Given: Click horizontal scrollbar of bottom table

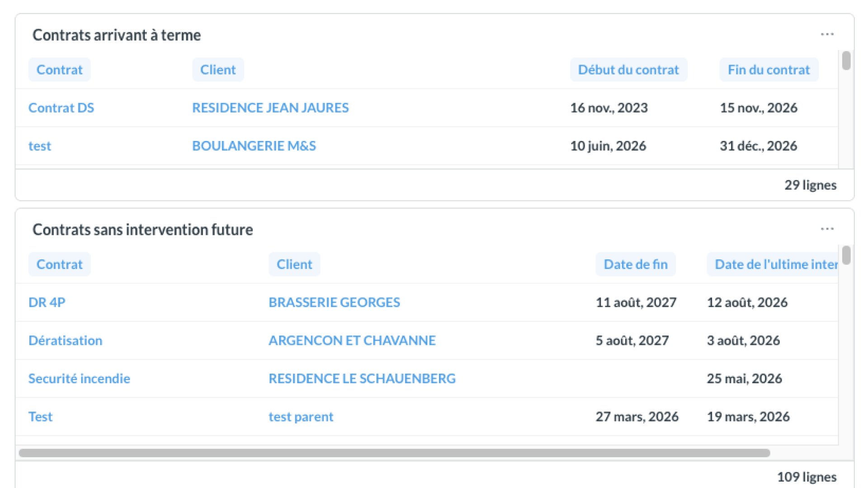Looking at the screenshot, I should point(394,453).
